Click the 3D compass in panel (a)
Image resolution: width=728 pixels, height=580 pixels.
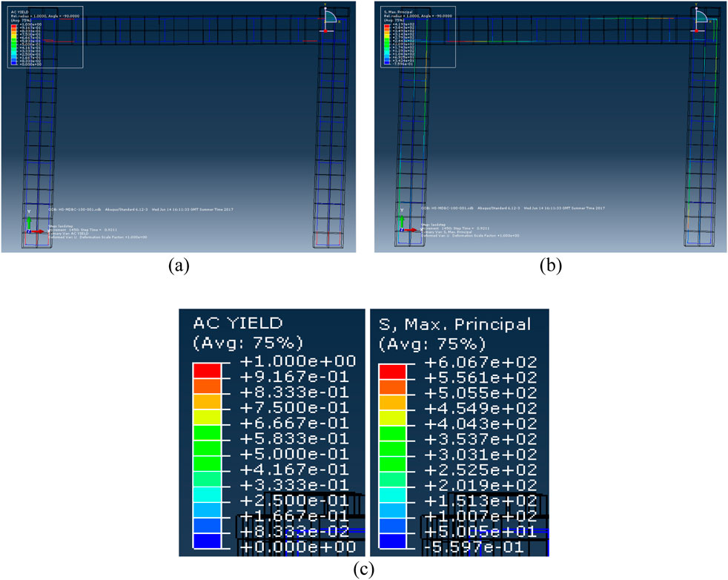(329, 19)
